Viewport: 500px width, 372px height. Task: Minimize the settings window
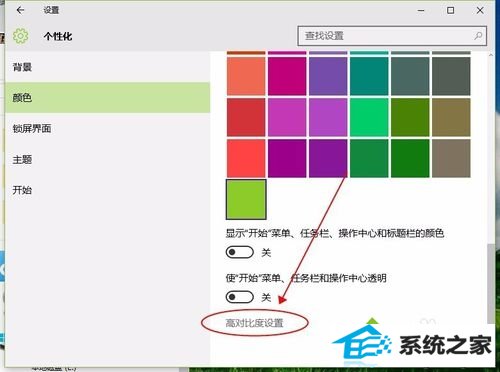point(421,11)
